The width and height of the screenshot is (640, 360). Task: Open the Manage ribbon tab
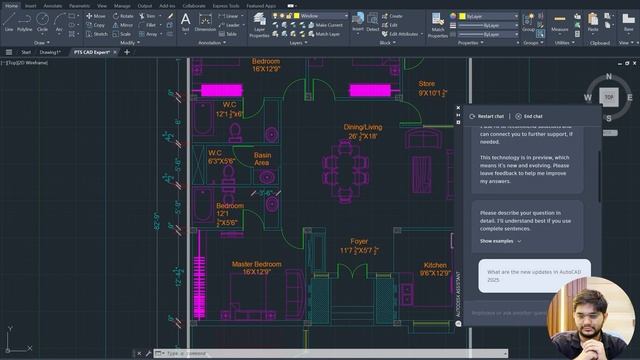(122, 6)
